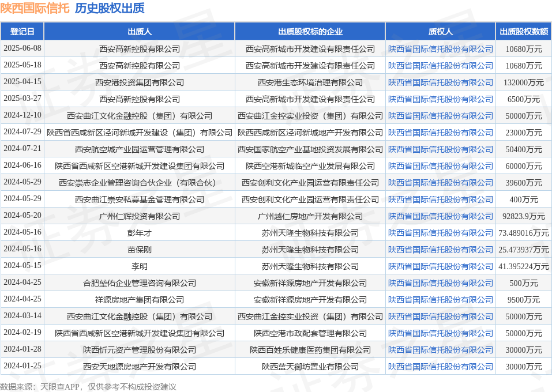Click company 陕西百姓乐健康医药集团有限公司
The height and width of the screenshot is (392, 552).
[310, 350]
